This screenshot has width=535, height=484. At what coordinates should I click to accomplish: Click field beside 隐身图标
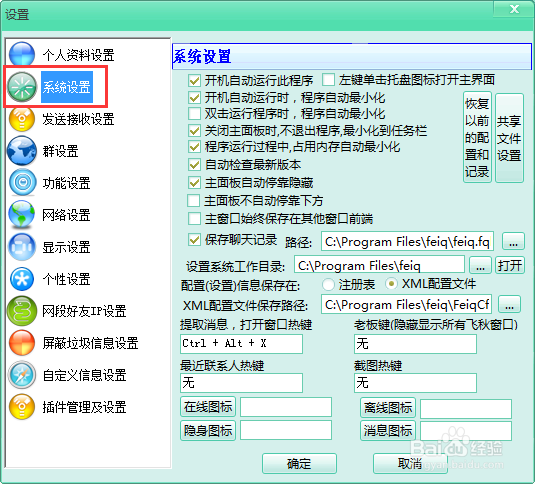point(286,430)
